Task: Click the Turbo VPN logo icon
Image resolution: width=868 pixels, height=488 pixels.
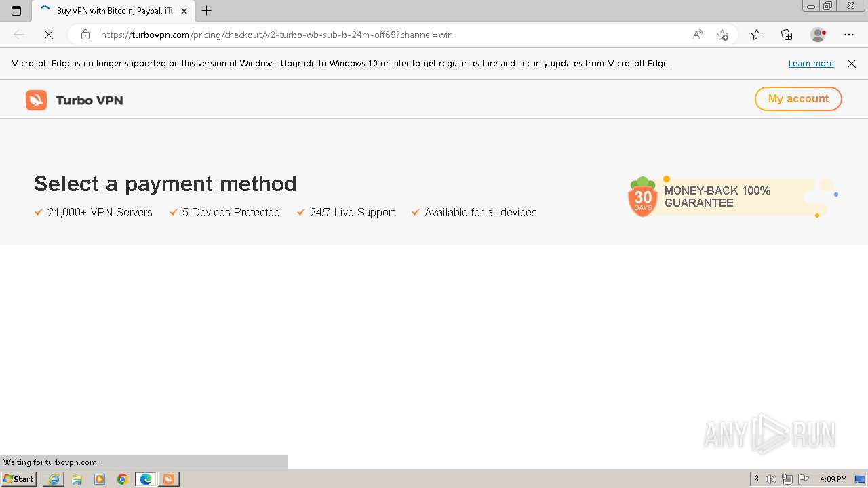Action: tap(37, 100)
